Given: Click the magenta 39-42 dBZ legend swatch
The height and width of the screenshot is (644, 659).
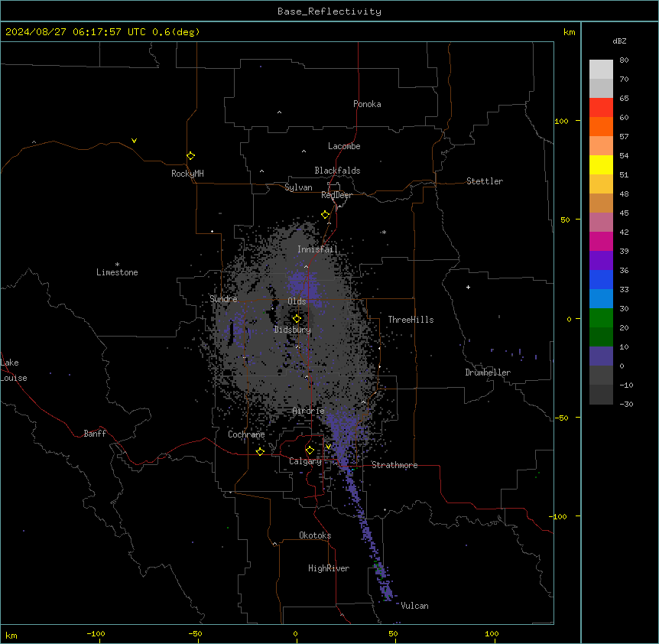Looking at the screenshot, I should click(x=601, y=242).
